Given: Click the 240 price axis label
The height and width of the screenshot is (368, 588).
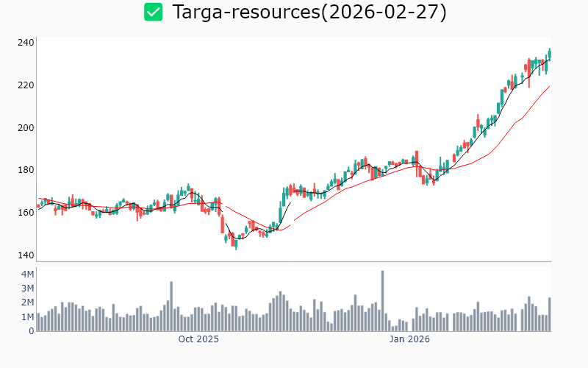Looking at the screenshot, I should (x=26, y=43).
